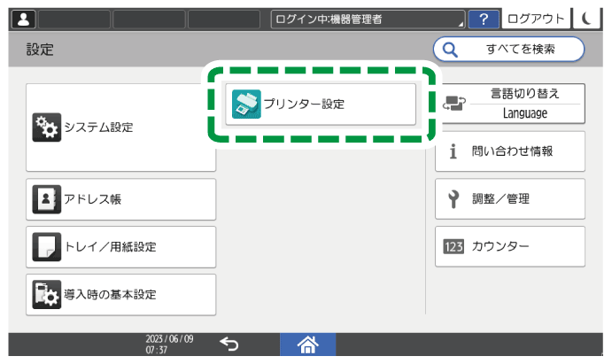The height and width of the screenshot is (364, 612).
Task: Click すべてを検索 search field
Action: 508,50
